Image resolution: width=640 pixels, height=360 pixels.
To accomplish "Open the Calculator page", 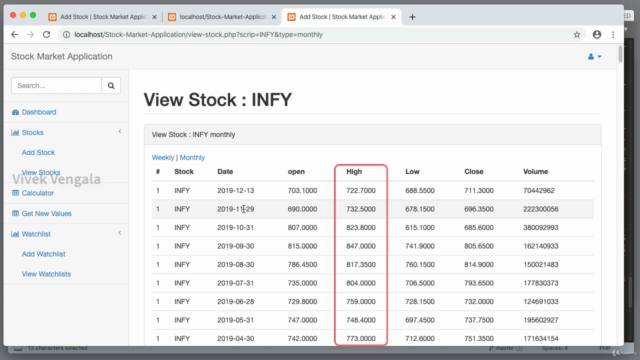I will [38, 193].
